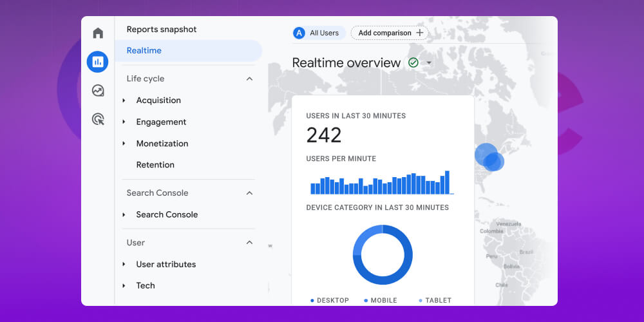Open the Acquisition reports
The width and height of the screenshot is (644, 322).
158,100
